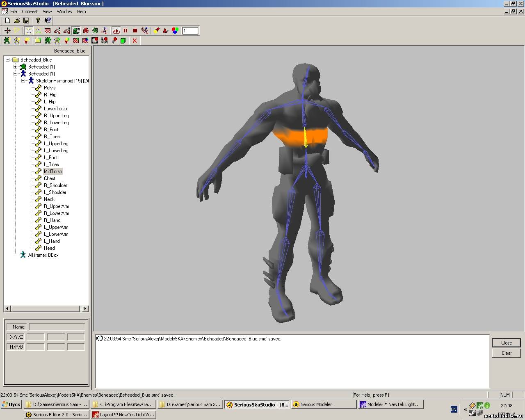Collapse the second Beheaded [1] skeleton node
This screenshot has height=420, width=525.
(x=15, y=74)
